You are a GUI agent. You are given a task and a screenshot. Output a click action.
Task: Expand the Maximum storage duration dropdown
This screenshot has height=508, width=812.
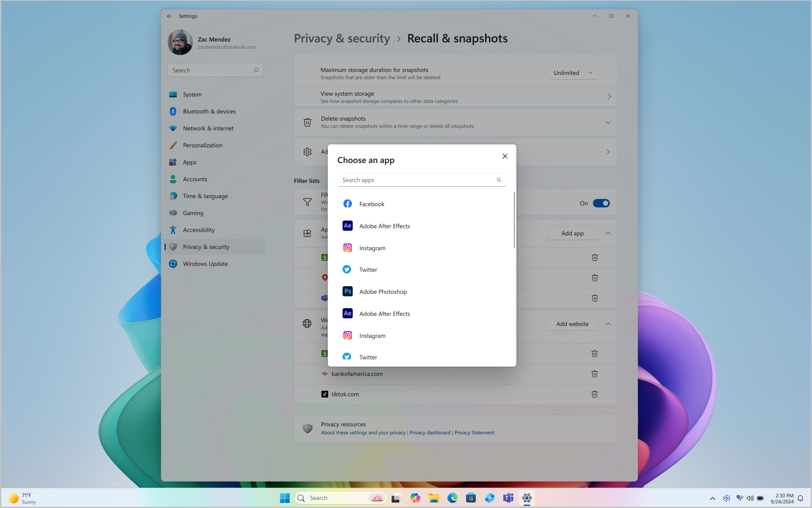click(573, 72)
